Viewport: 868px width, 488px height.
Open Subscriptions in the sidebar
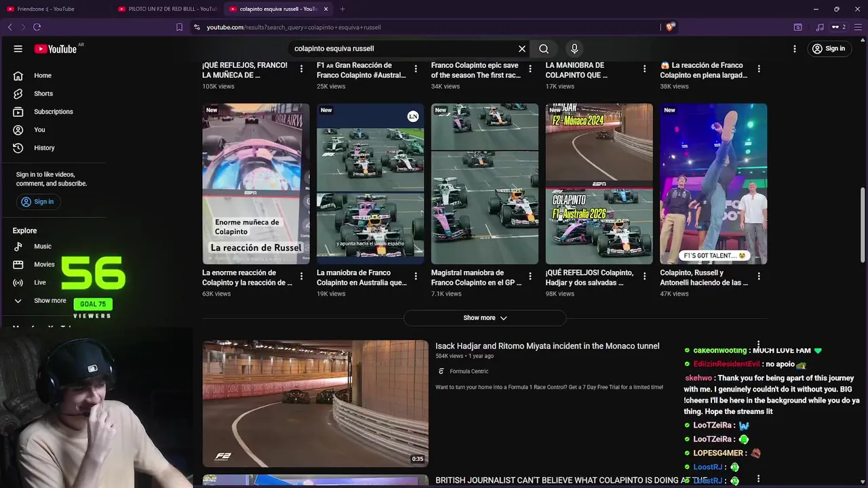pos(53,112)
